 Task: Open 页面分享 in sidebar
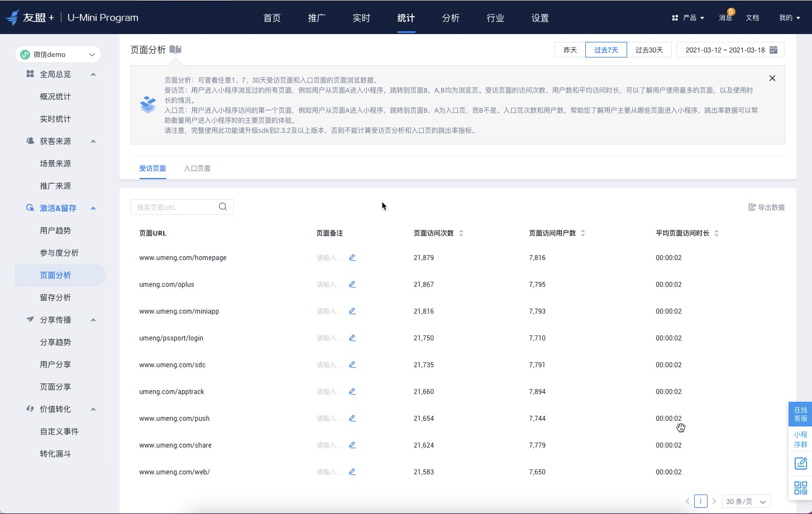(x=55, y=387)
